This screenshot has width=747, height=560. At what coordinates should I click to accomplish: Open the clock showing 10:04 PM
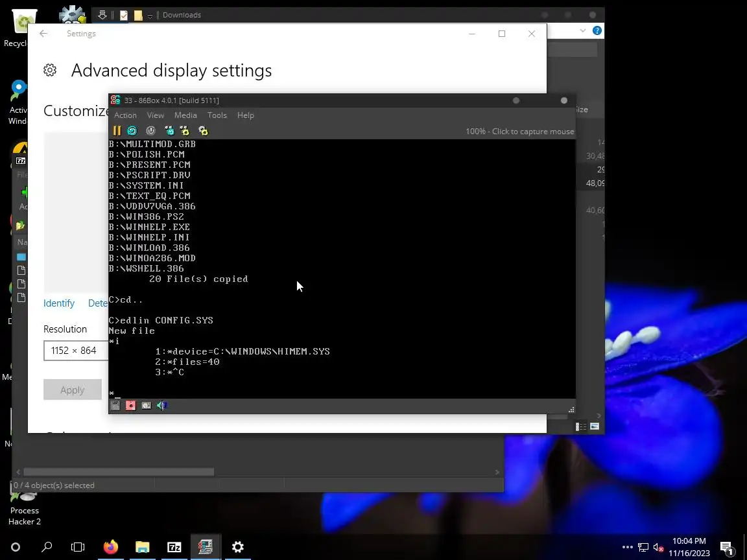[689, 546]
